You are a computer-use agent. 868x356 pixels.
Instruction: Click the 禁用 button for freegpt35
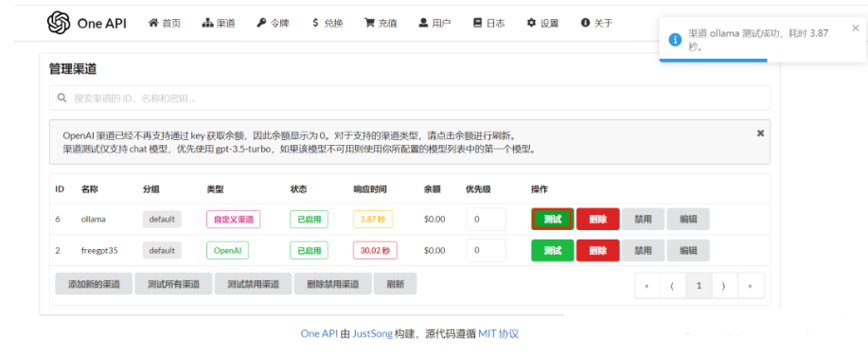643,250
